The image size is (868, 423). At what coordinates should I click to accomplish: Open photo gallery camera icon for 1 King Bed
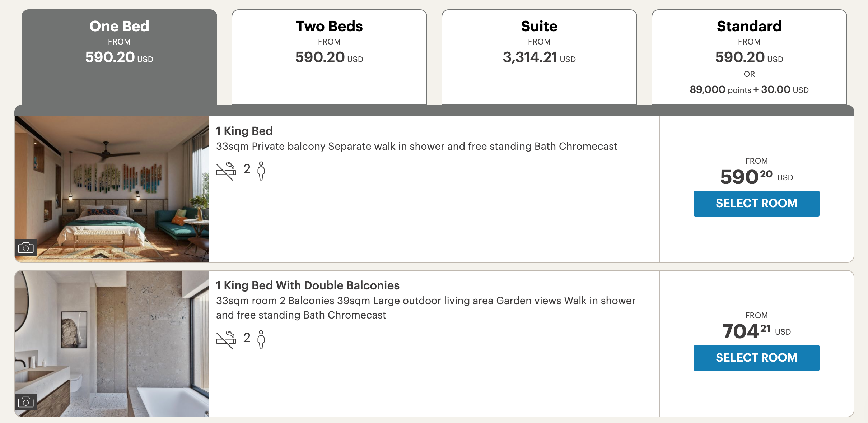tap(26, 248)
